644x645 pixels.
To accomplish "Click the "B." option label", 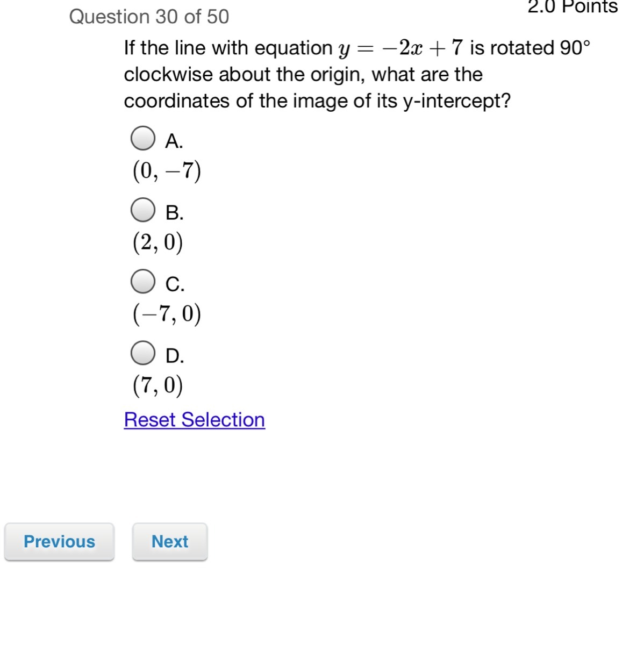I will pyautogui.click(x=175, y=213).
